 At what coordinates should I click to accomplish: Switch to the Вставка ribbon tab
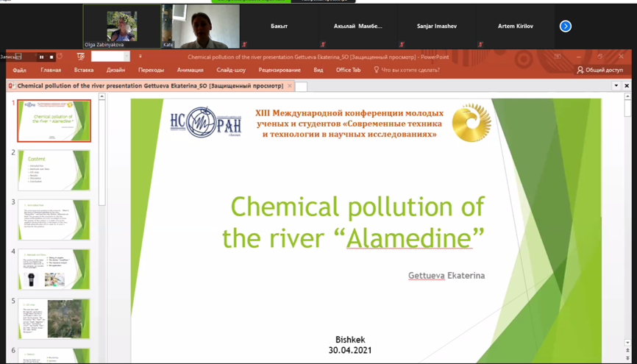(x=84, y=70)
